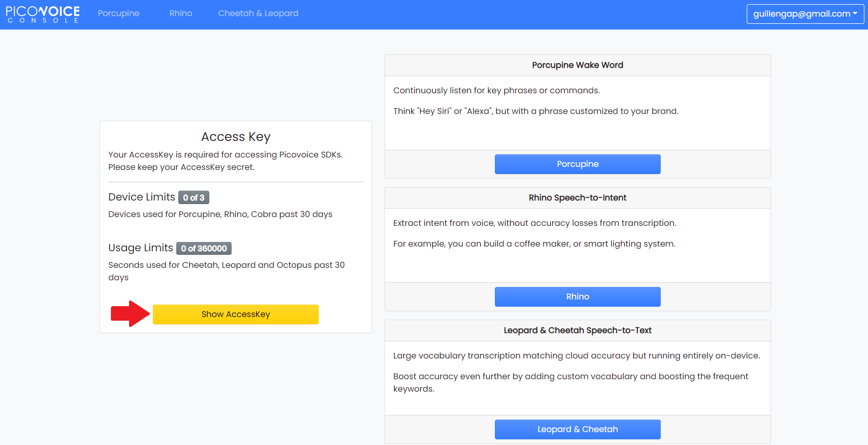Click the blue Rhino button

pyautogui.click(x=578, y=297)
